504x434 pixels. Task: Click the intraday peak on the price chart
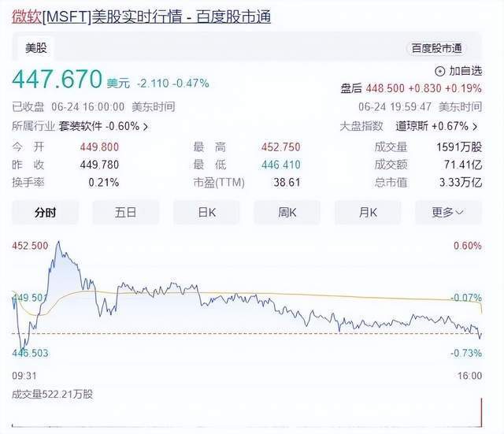coord(58,243)
